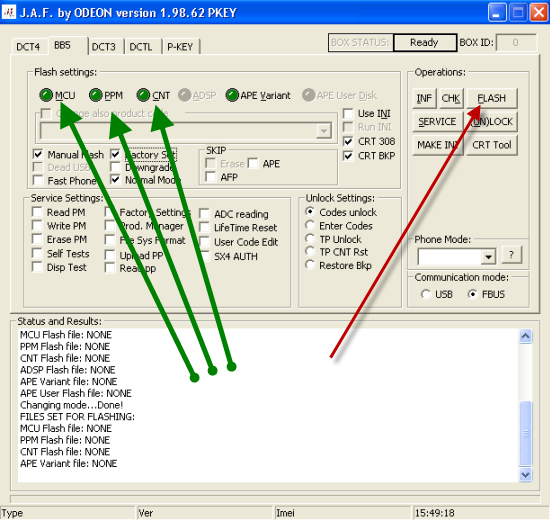Image resolution: width=550 pixels, height=520 pixels.
Task: Check the Read PM option
Action: click(x=37, y=212)
